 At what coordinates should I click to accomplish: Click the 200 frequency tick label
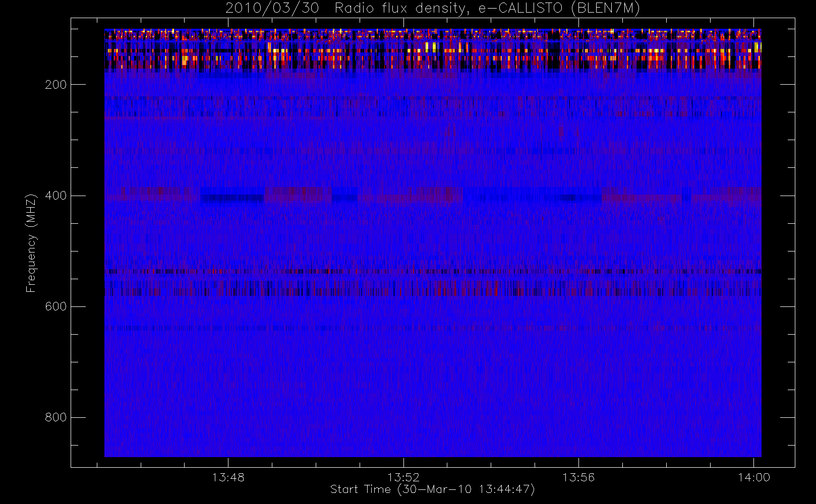(55, 85)
